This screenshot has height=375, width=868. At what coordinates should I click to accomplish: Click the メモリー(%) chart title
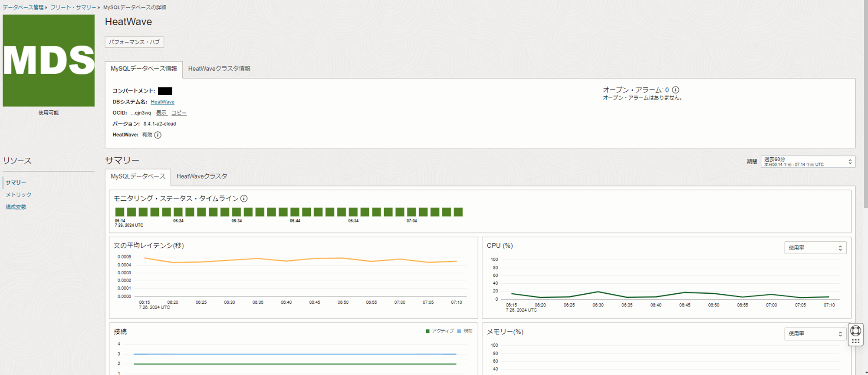pyautogui.click(x=505, y=332)
